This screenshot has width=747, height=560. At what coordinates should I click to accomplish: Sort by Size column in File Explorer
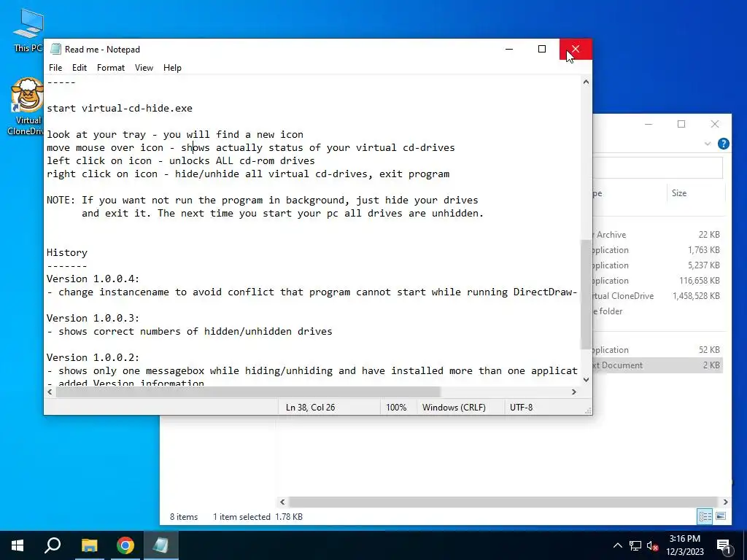click(695, 193)
